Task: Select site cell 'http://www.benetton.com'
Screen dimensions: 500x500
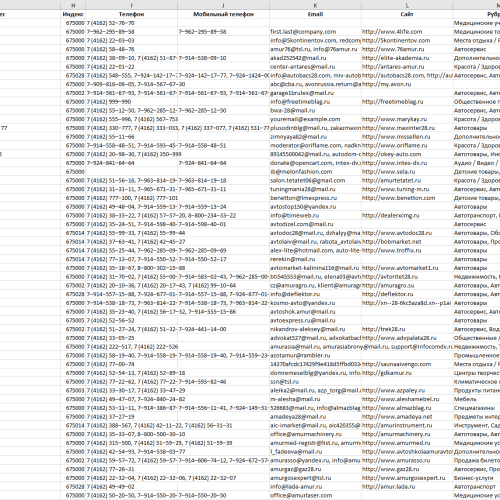Action: click(407, 198)
